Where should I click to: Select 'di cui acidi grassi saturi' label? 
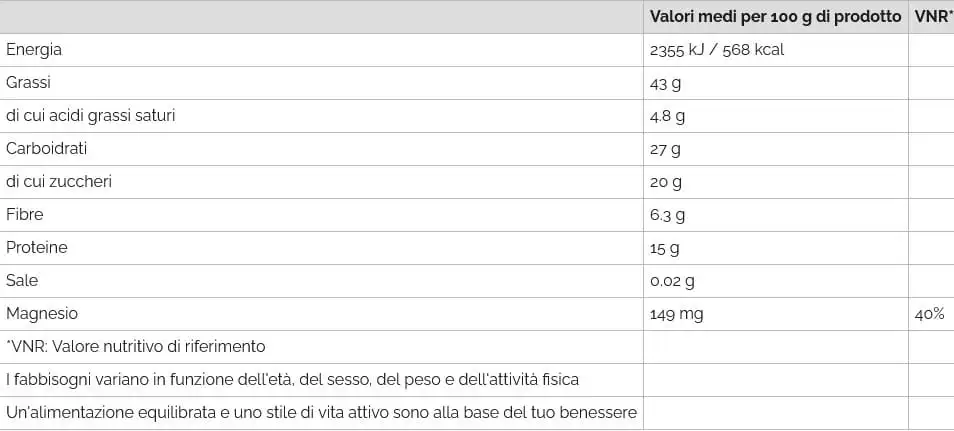[x=91, y=116]
